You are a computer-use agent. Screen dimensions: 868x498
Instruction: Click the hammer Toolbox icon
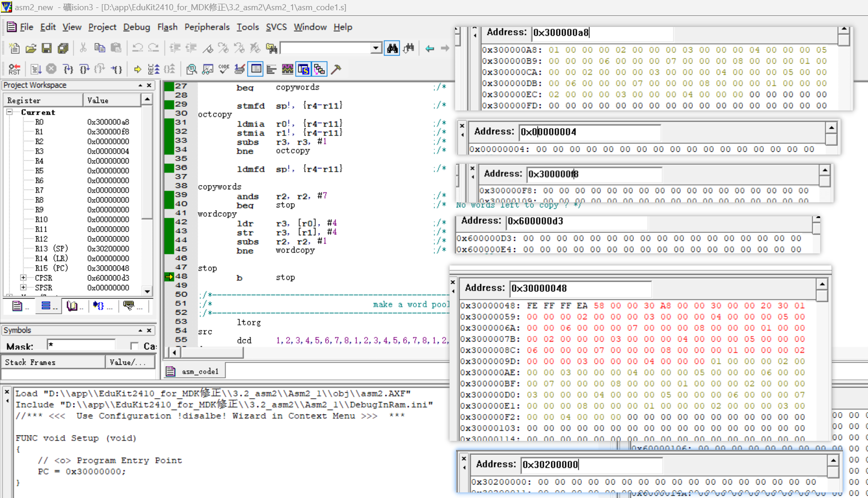click(x=336, y=70)
